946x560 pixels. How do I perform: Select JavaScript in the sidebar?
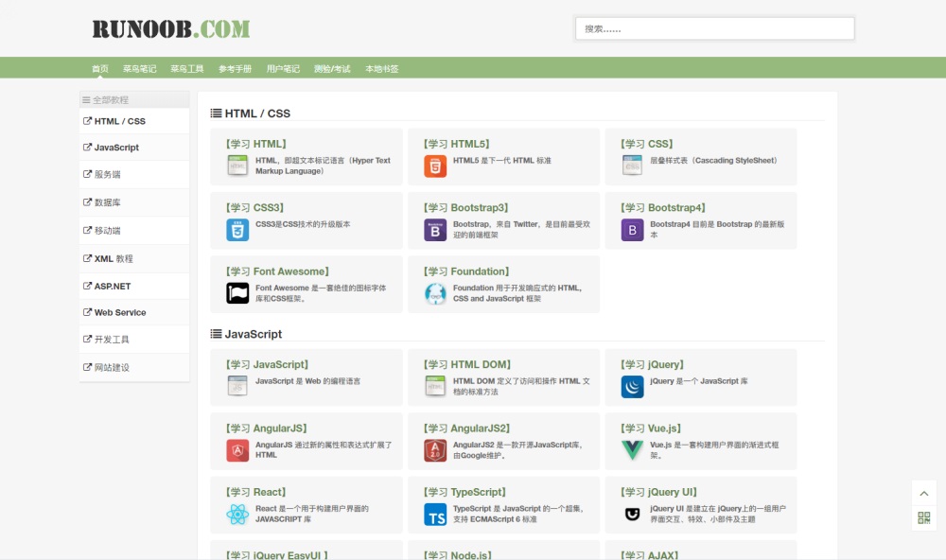pyautogui.click(x=134, y=148)
